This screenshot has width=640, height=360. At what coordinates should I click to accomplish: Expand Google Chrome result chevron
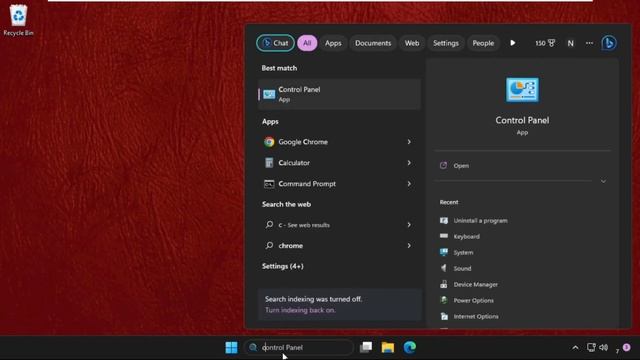tap(409, 142)
